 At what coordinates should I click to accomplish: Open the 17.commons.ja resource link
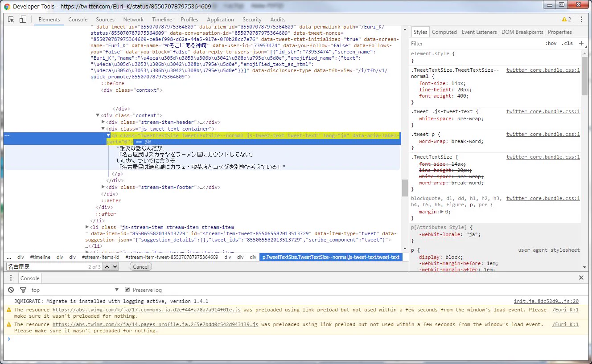pyautogui.click(x=147, y=310)
